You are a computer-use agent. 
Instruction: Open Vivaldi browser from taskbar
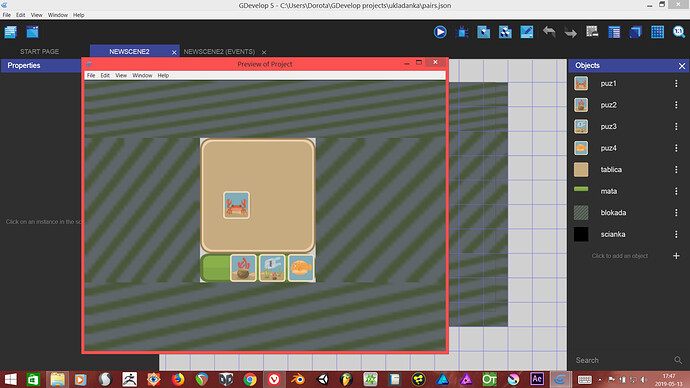pos(274,379)
